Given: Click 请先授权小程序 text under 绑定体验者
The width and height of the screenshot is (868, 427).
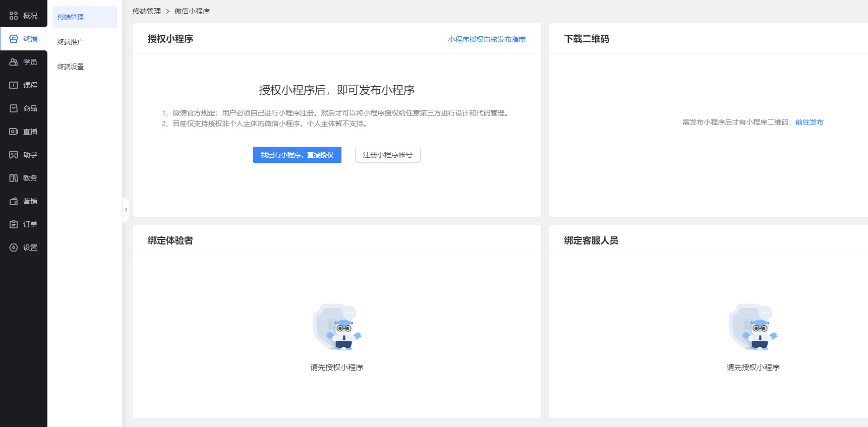Looking at the screenshot, I should (x=337, y=368).
